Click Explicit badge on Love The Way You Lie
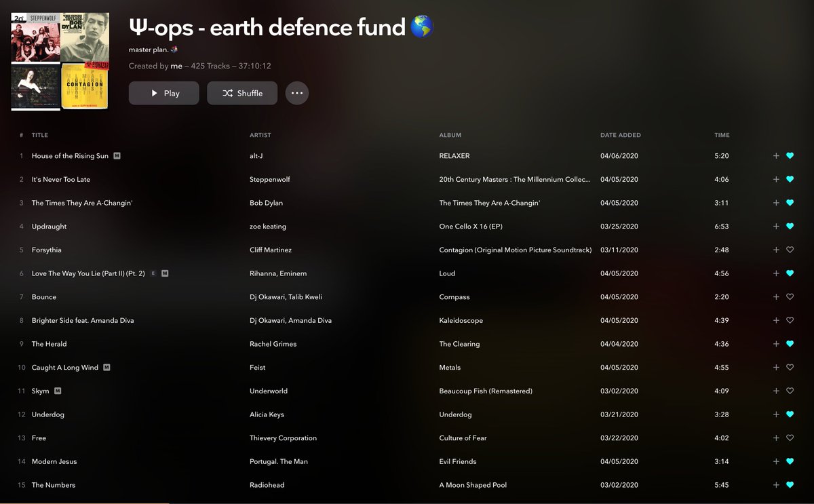The width and height of the screenshot is (814, 504). (x=153, y=273)
